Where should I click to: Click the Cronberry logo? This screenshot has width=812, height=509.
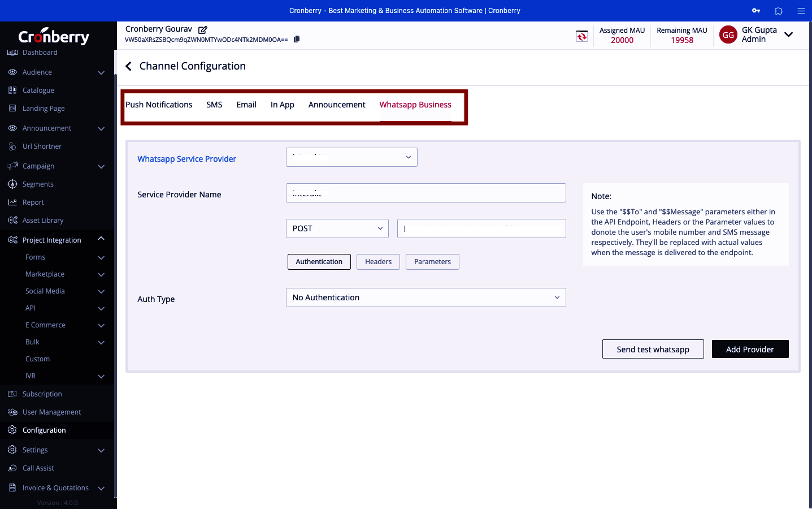tap(54, 36)
